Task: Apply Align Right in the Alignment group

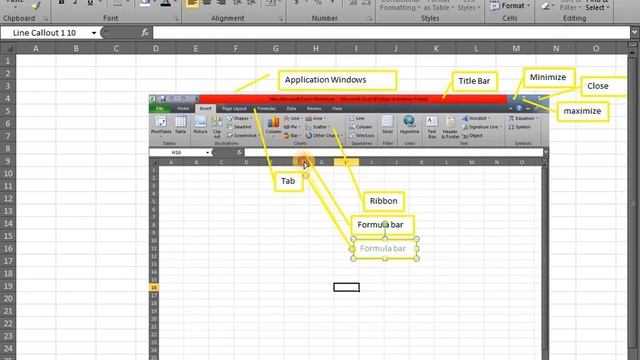Action: pyautogui.click(x=222, y=3)
